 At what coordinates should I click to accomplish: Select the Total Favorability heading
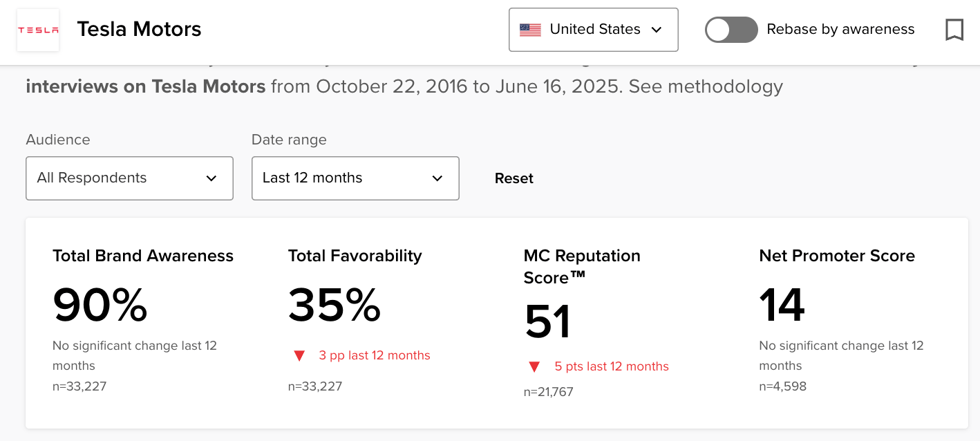355,256
